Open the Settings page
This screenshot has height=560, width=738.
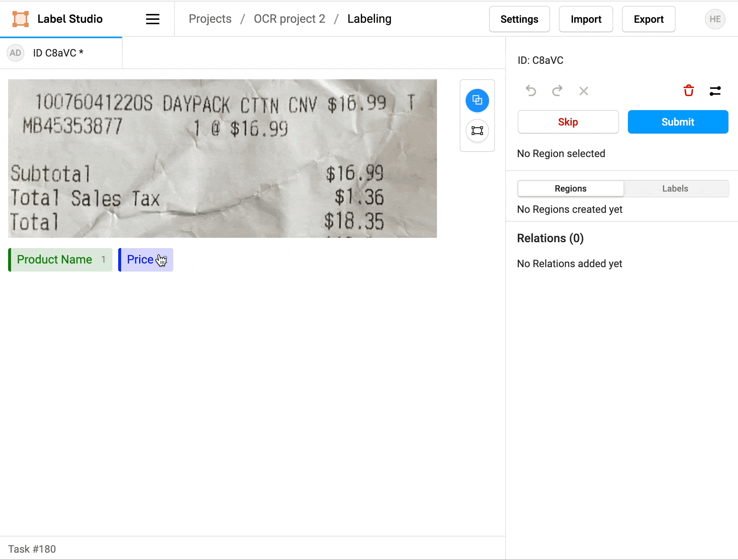pos(519,19)
